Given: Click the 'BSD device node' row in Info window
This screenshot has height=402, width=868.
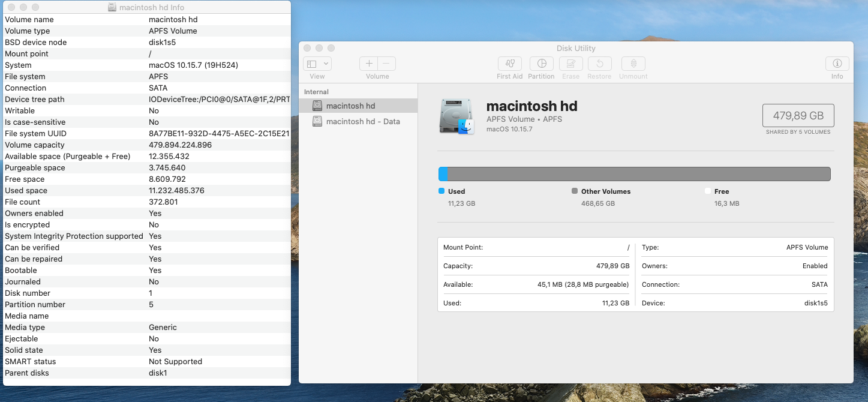Looking at the screenshot, I should click(146, 43).
